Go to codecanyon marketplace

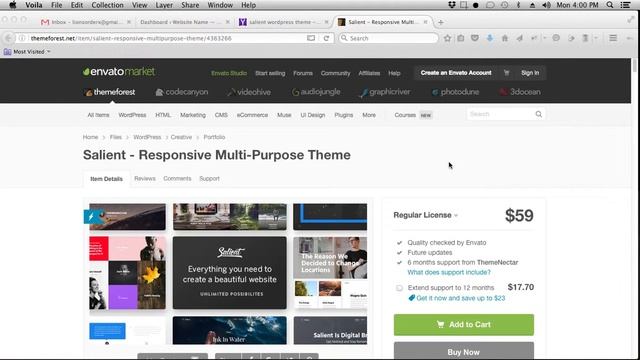[182, 92]
